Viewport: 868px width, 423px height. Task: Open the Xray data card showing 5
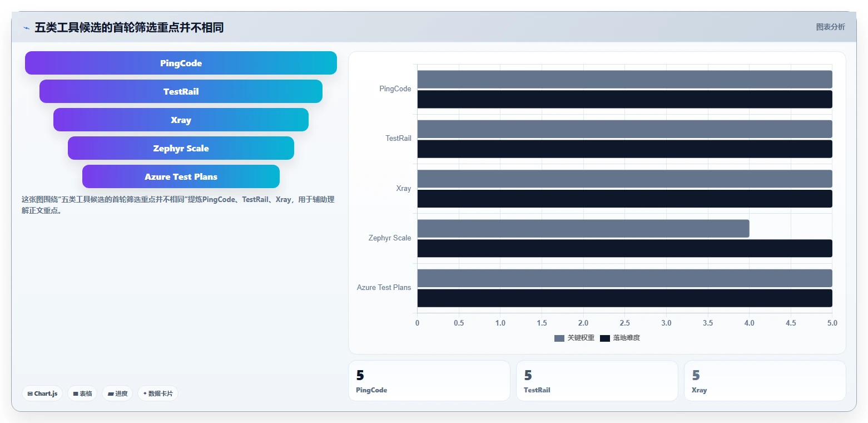click(x=765, y=381)
